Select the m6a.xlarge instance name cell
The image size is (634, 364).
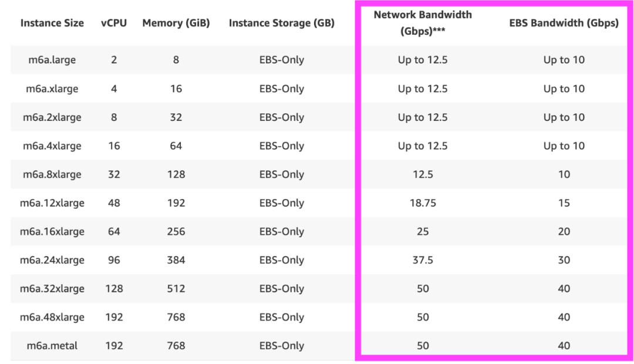click(x=50, y=89)
